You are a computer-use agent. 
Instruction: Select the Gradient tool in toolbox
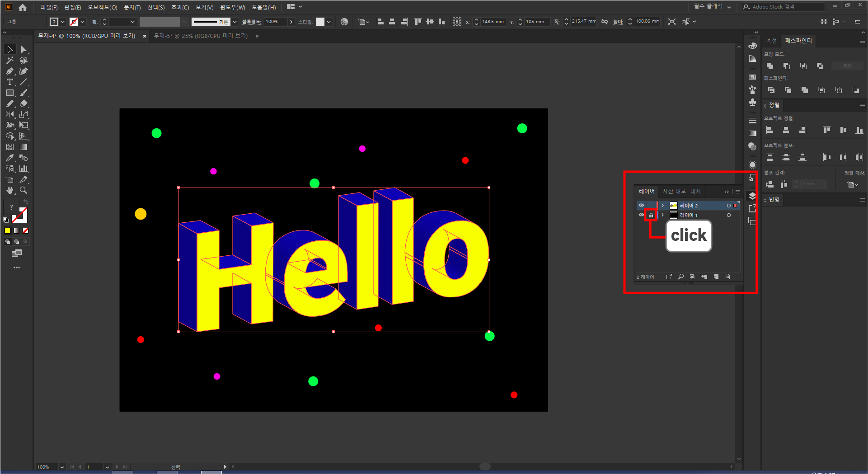pyautogui.click(x=24, y=147)
